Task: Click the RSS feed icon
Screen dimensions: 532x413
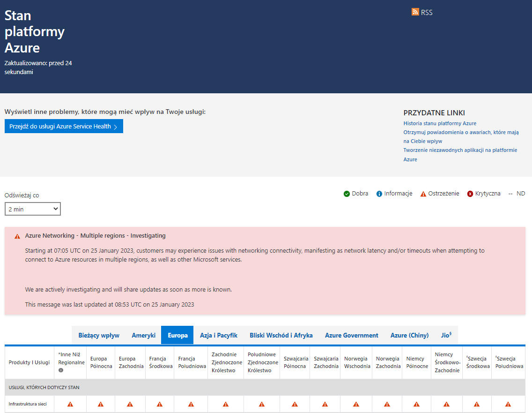Action: [x=415, y=12]
